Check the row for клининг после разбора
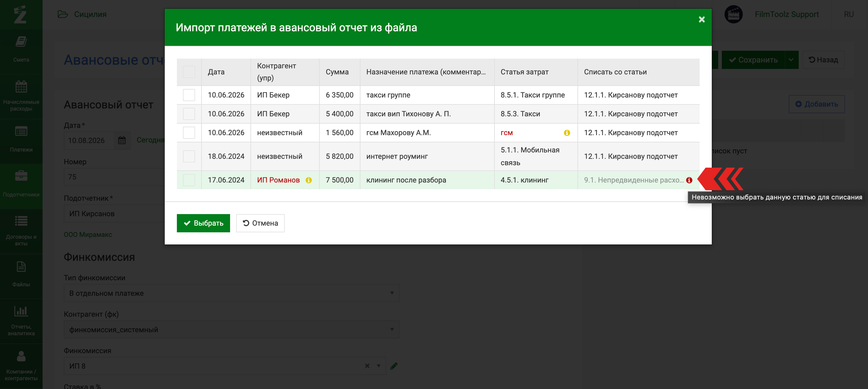Screen dimensions: 868x389 [x=189, y=180]
